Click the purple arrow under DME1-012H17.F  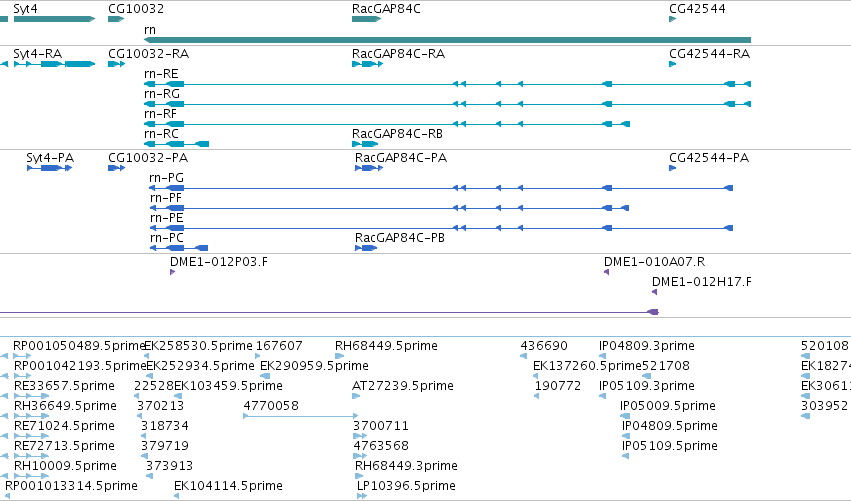[655, 292]
